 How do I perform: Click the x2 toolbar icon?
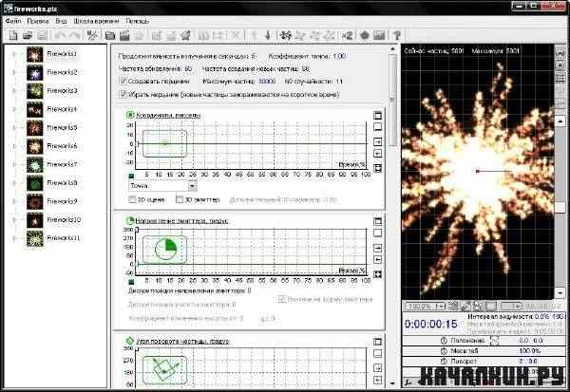tap(347, 35)
